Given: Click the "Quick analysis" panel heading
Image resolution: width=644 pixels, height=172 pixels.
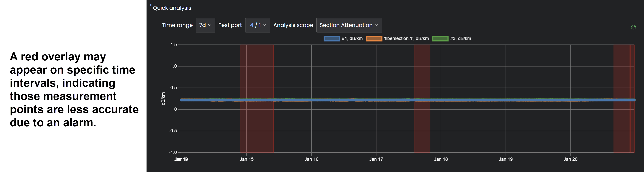Looking at the screenshot, I should (172, 8).
